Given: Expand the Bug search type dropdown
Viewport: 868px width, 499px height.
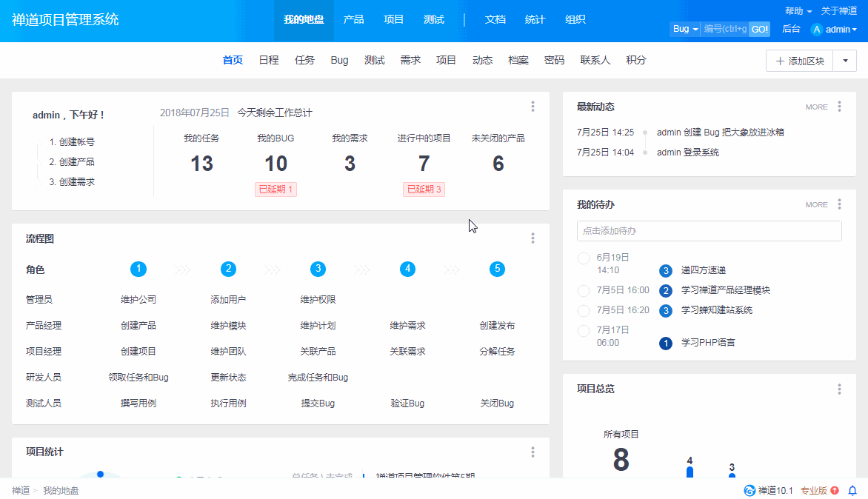Looking at the screenshot, I should tap(685, 29).
